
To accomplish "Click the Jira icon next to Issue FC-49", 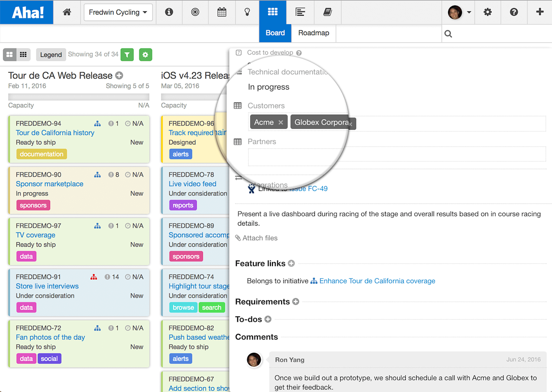I will (x=251, y=189).
